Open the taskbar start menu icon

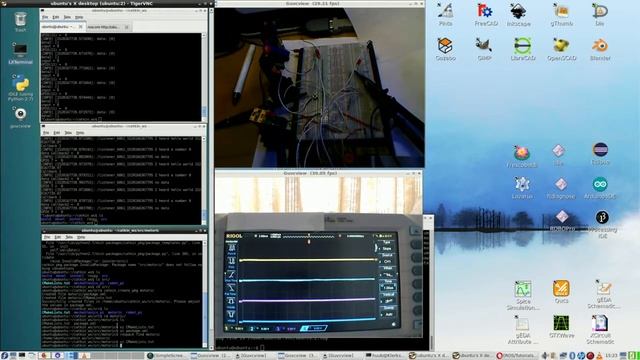pos(4,356)
